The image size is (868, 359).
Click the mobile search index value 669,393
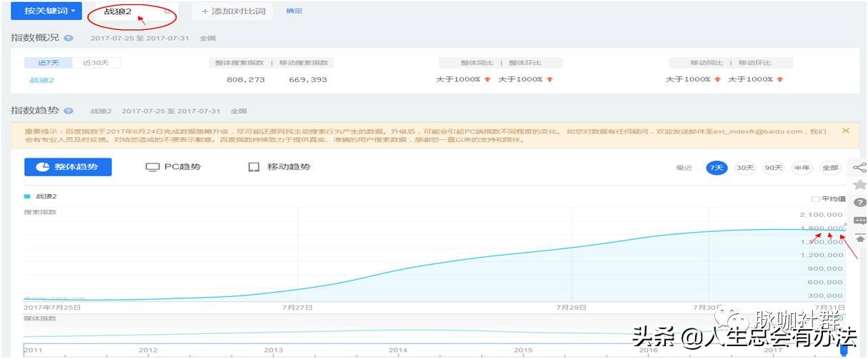coord(308,79)
